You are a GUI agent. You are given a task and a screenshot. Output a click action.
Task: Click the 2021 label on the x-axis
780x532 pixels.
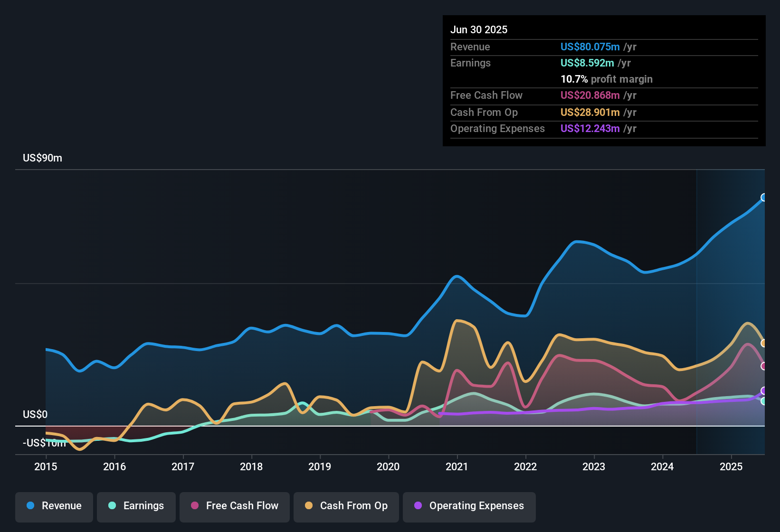coord(457,466)
